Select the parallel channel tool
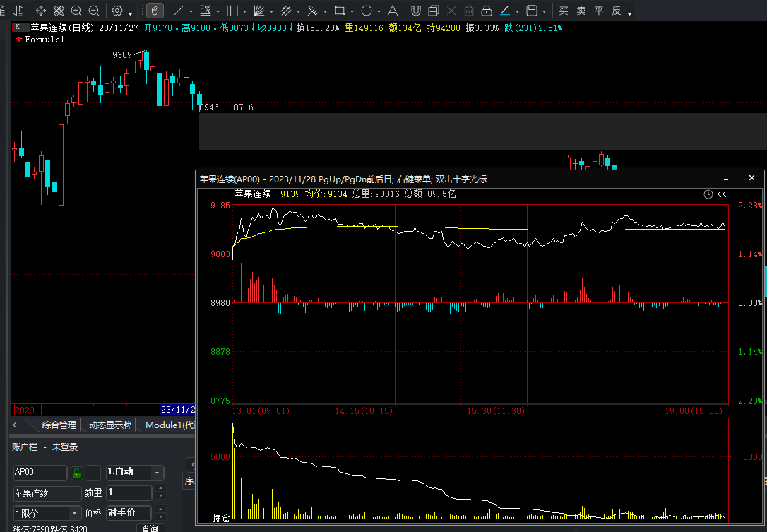The height and width of the screenshot is (532, 767). [287, 11]
